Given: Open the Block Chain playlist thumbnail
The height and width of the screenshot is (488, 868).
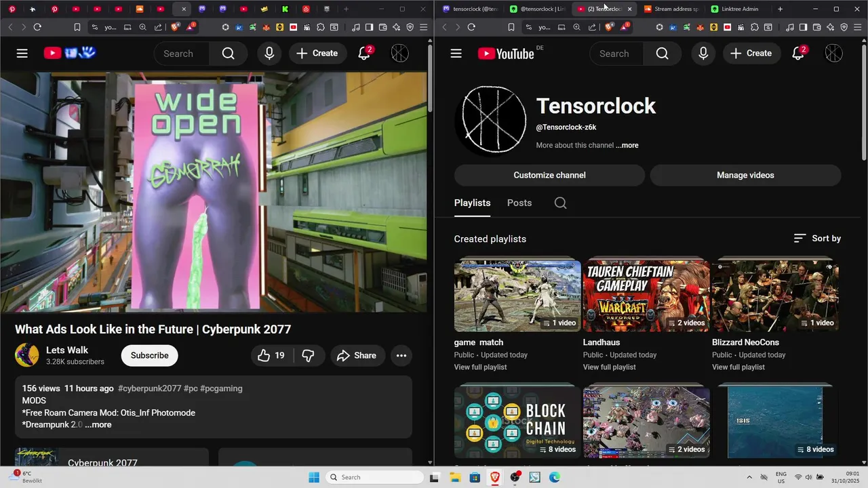Looking at the screenshot, I should [517, 423].
